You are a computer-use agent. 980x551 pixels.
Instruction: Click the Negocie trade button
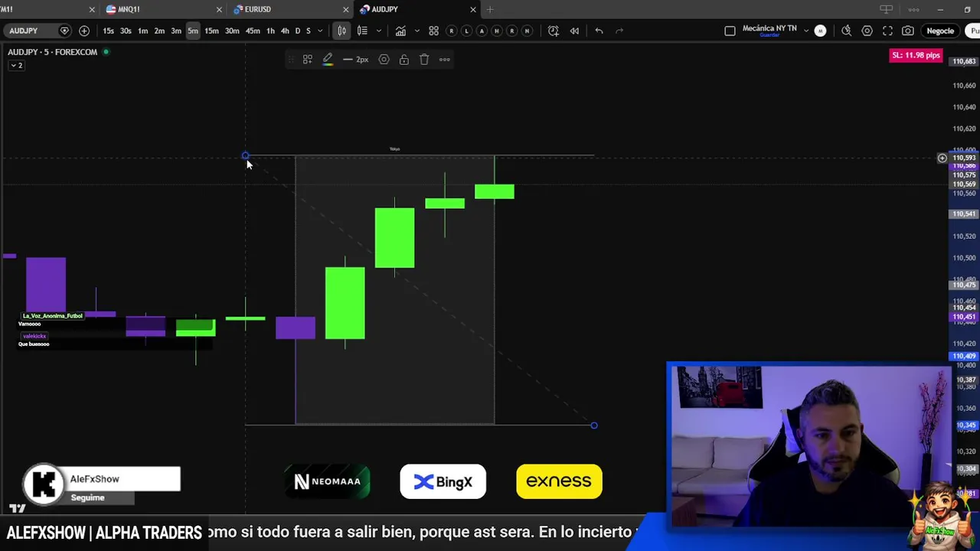click(x=940, y=31)
